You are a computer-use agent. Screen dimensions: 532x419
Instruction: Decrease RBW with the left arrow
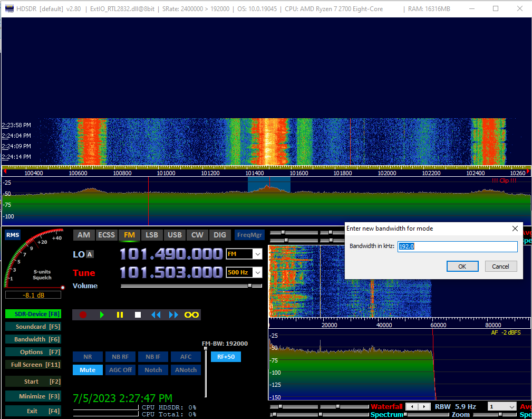coord(412,406)
